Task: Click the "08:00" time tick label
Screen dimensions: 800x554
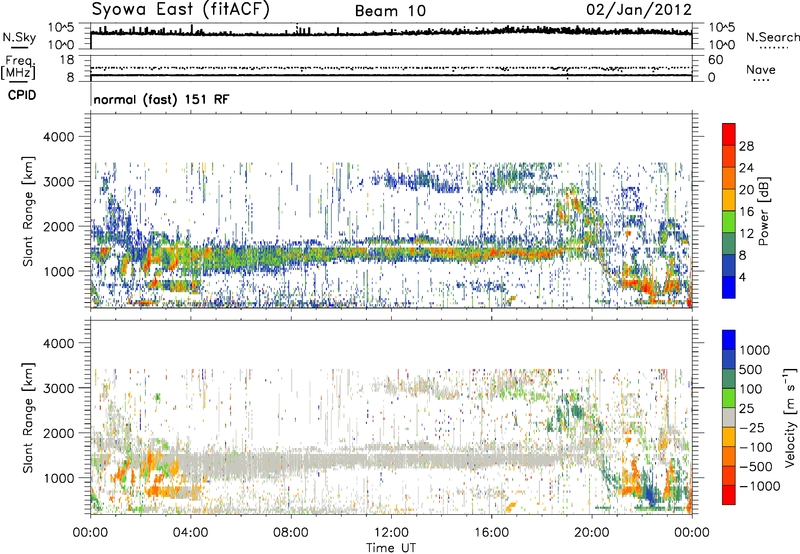Action: 290,533
